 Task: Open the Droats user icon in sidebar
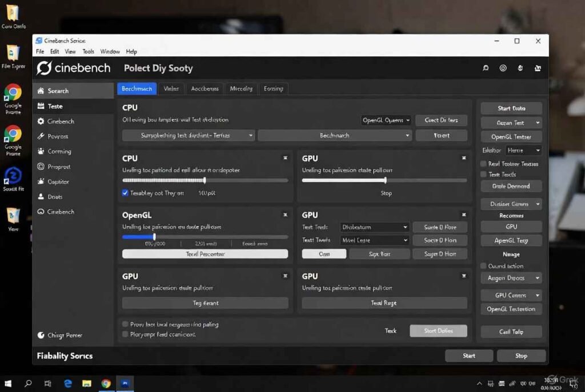pyautogui.click(x=41, y=197)
